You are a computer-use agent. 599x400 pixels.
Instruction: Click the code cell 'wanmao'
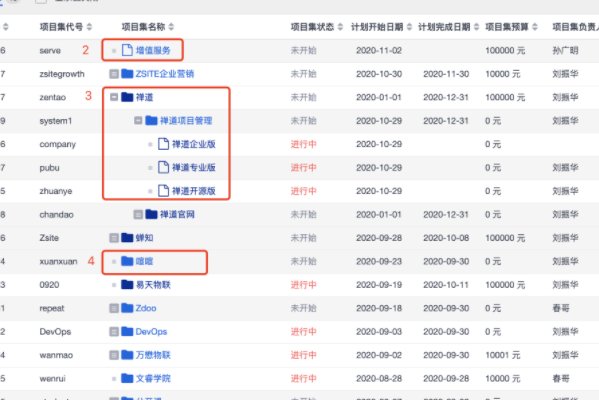56,355
